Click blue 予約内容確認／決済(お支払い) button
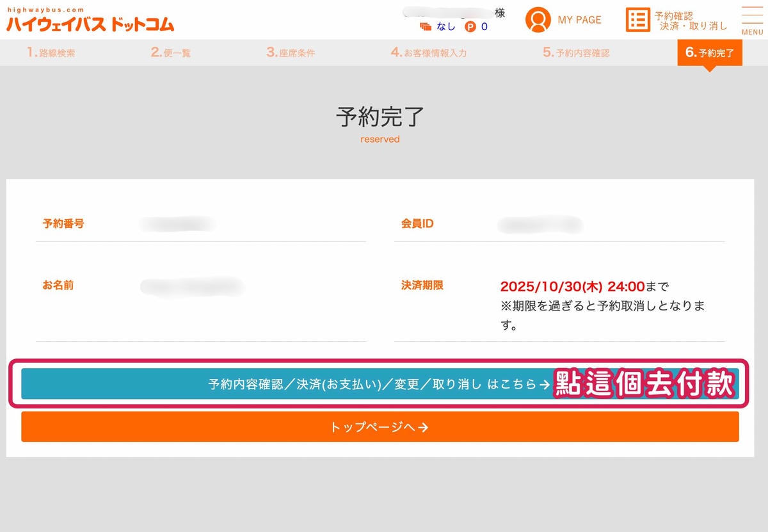 (x=380, y=384)
